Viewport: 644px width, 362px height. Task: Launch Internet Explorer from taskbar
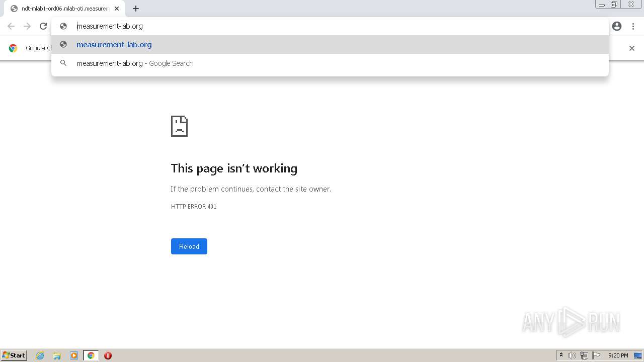point(40,355)
